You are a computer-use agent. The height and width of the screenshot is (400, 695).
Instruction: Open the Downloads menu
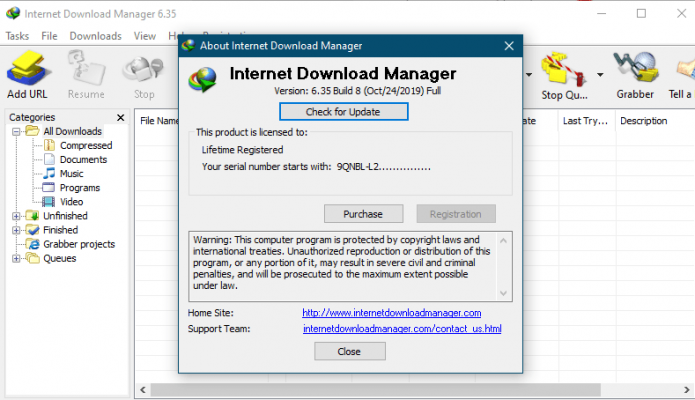[96, 36]
